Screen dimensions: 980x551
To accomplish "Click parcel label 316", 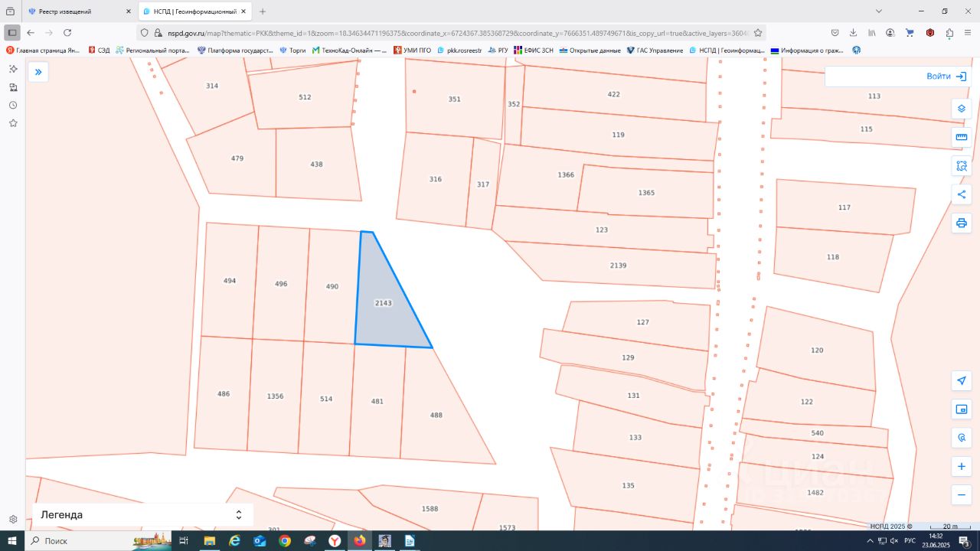I will pyautogui.click(x=435, y=179).
